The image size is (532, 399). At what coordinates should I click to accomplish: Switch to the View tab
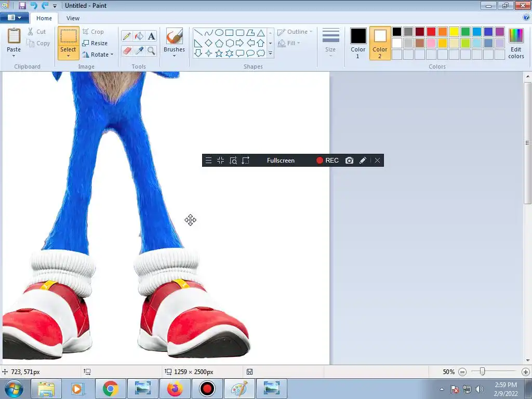(x=73, y=18)
